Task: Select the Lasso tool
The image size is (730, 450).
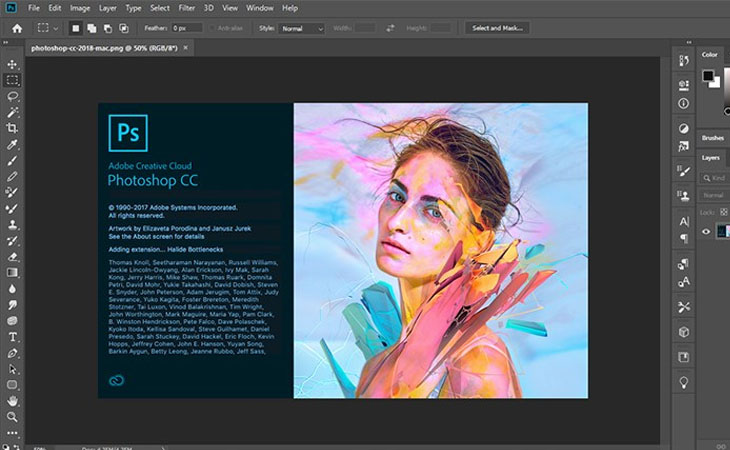Action: (12, 96)
